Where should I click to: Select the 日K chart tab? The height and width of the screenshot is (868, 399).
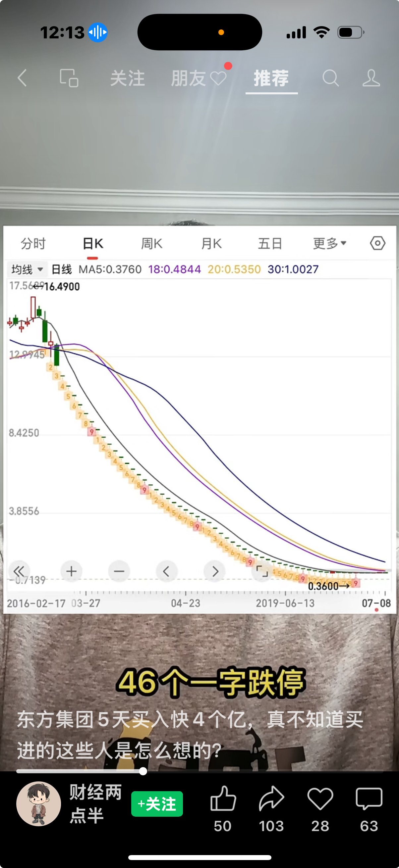point(93,243)
